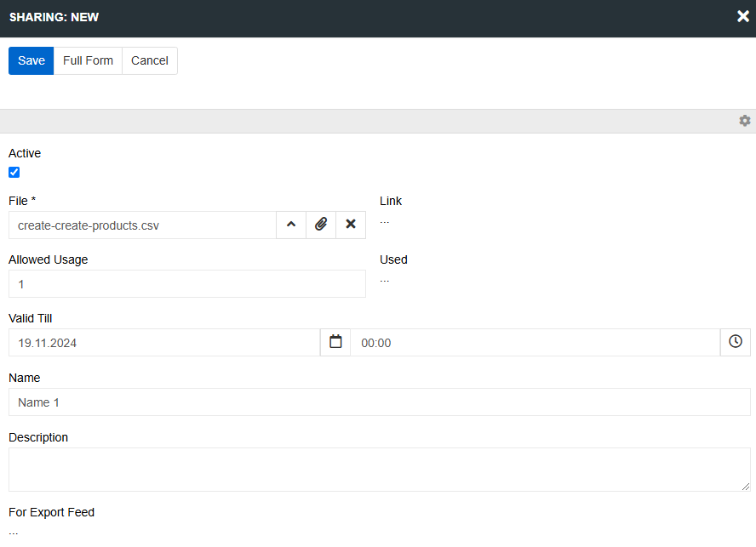Uncheck the Active checkbox
756x547 pixels.
[14, 173]
